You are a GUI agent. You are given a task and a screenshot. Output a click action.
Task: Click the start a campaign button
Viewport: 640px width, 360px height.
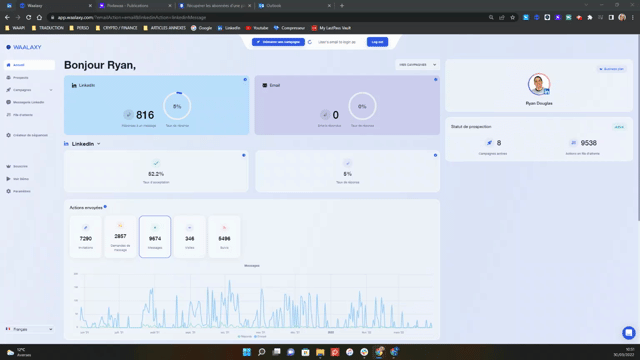[x=278, y=42]
